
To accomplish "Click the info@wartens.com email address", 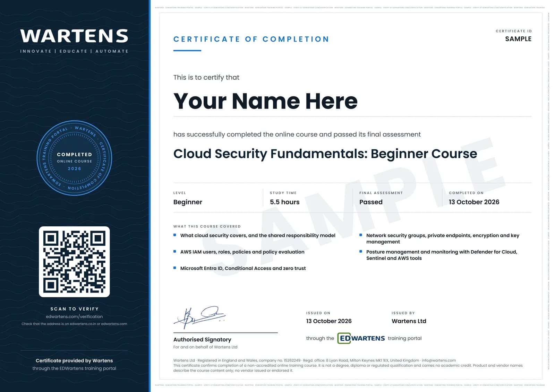I will (x=439, y=360).
